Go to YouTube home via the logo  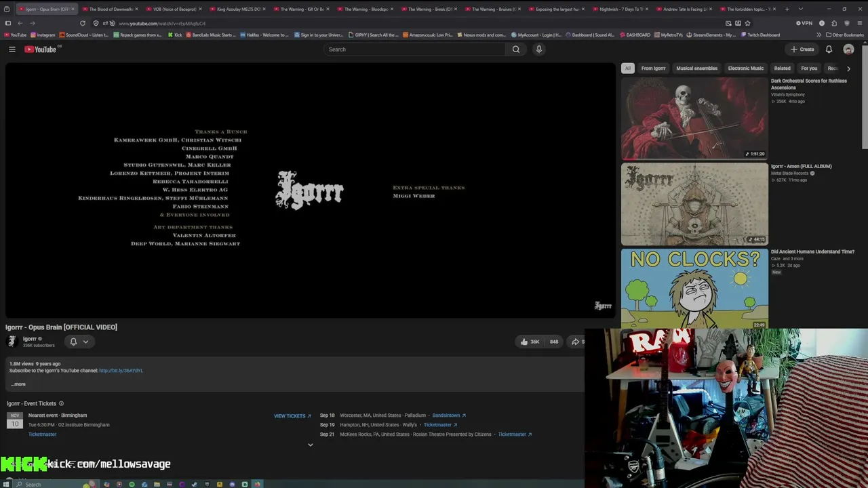tap(41, 49)
